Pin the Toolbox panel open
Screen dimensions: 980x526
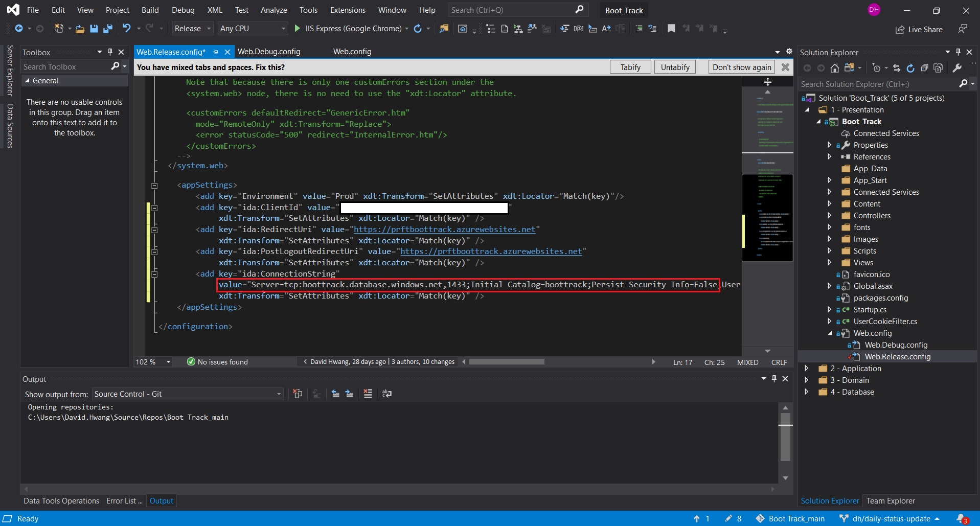pyautogui.click(x=109, y=52)
